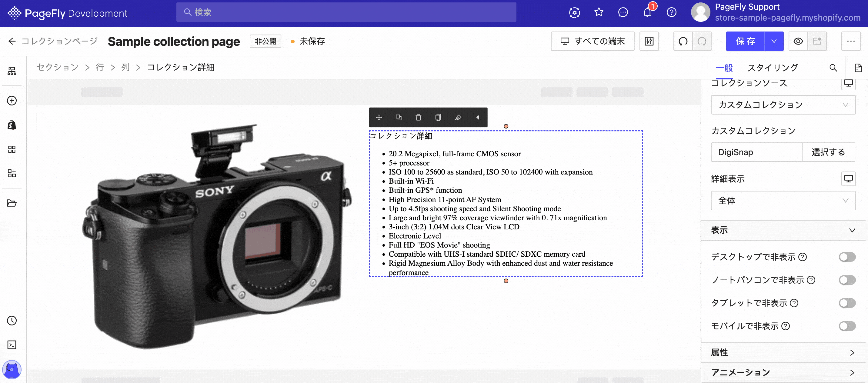The width and height of the screenshot is (868, 383).
Task: Toggle hide on mobile switch
Action: (847, 326)
